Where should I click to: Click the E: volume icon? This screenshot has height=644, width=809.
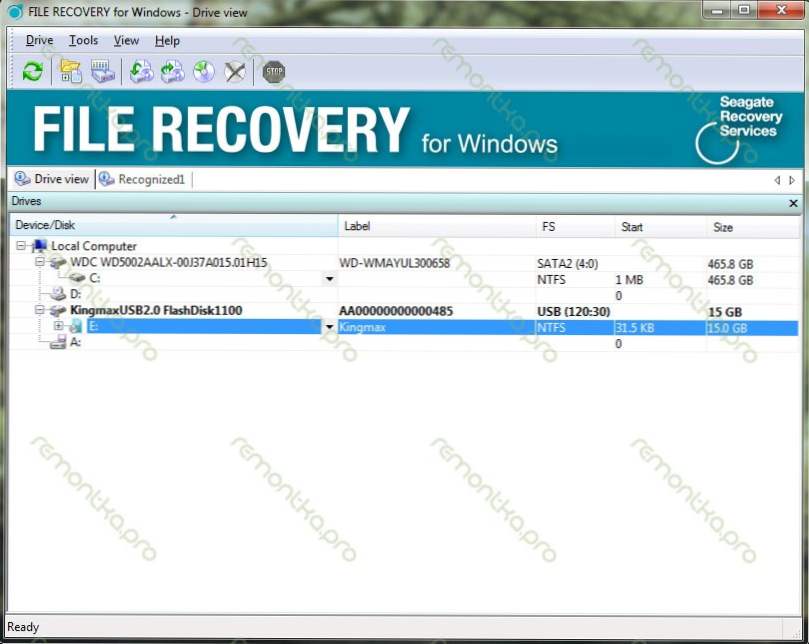click(76, 326)
